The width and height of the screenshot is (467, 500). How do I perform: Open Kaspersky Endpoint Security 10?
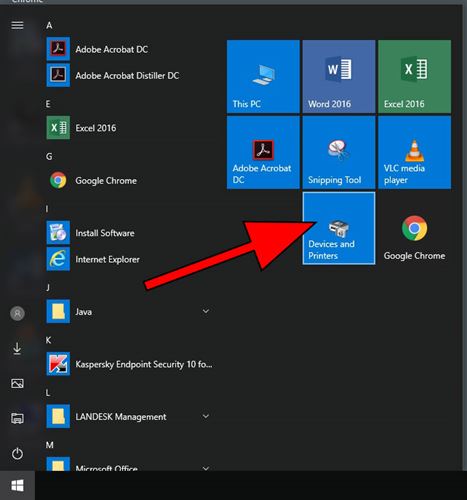130,364
